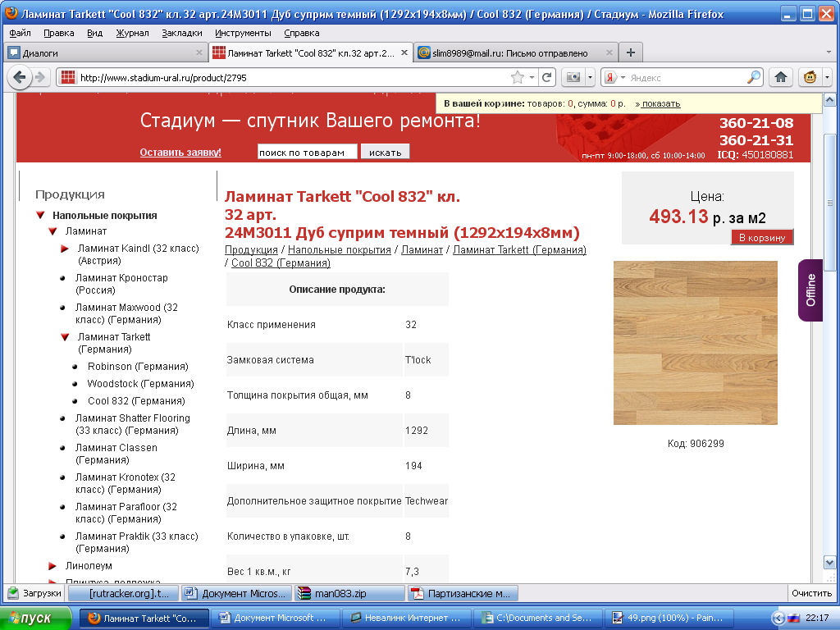Close the Диалоги tab
This screenshot has height=630, width=840.
coord(199,52)
